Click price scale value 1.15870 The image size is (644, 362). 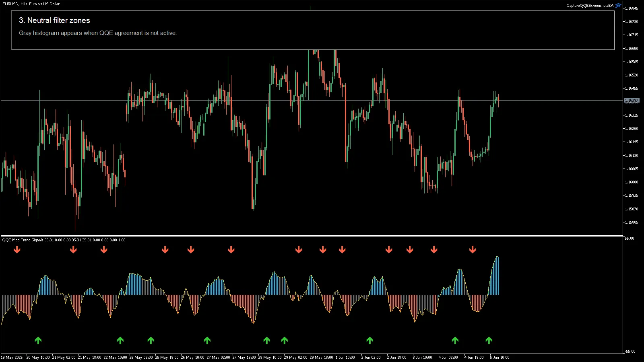[x=632, y=209]
